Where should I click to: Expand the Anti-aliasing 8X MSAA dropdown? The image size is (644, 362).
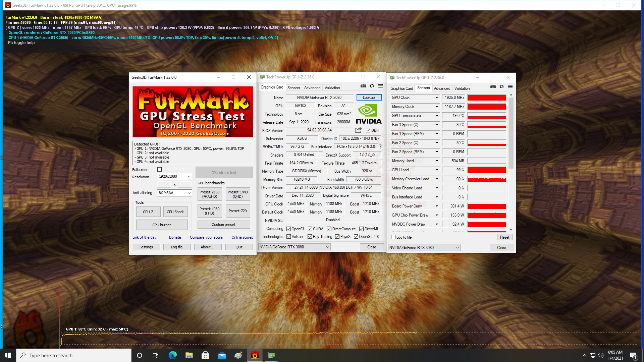point(174,193)
